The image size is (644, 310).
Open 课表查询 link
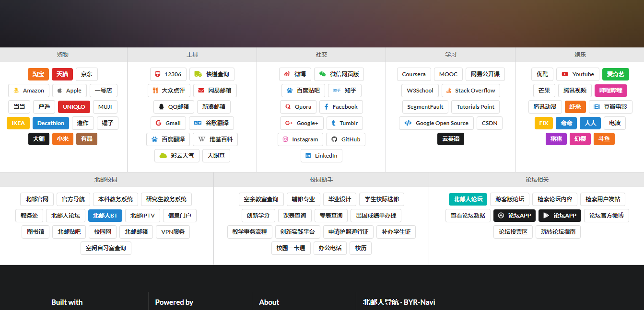[x=295, y=216]
